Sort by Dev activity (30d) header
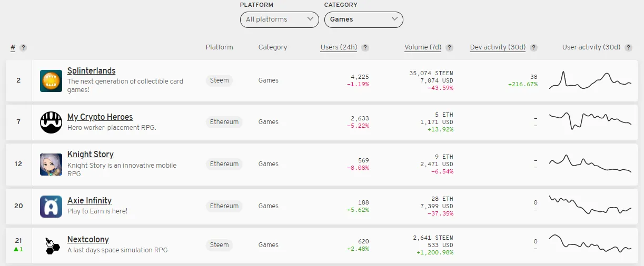The height and width of the screenshot is (266, 644). coord(498,47)
